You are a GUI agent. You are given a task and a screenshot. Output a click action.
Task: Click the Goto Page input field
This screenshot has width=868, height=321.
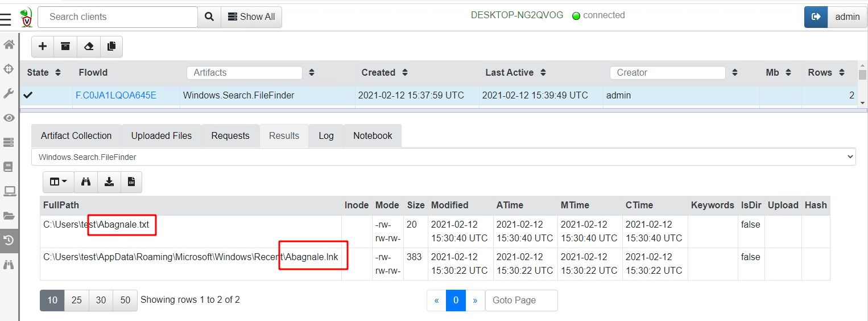pyautogui.click(x=521, y=300)
